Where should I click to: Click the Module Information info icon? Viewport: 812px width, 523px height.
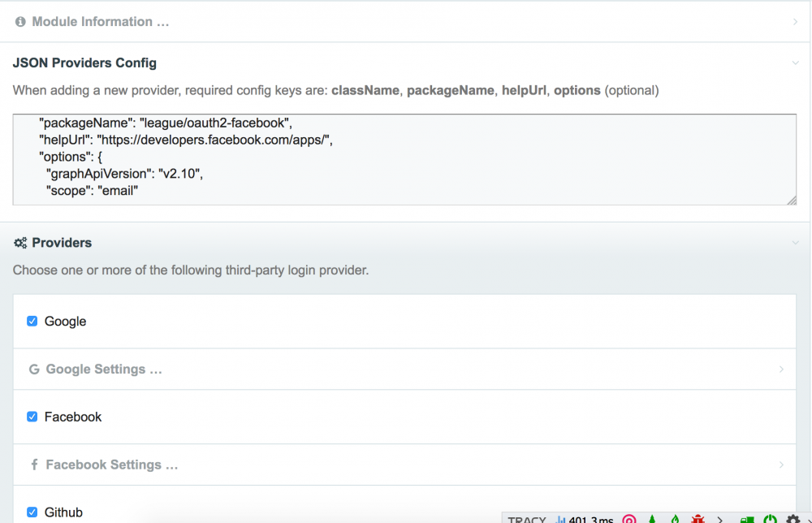pyautogui.click(x=20, y=22)
